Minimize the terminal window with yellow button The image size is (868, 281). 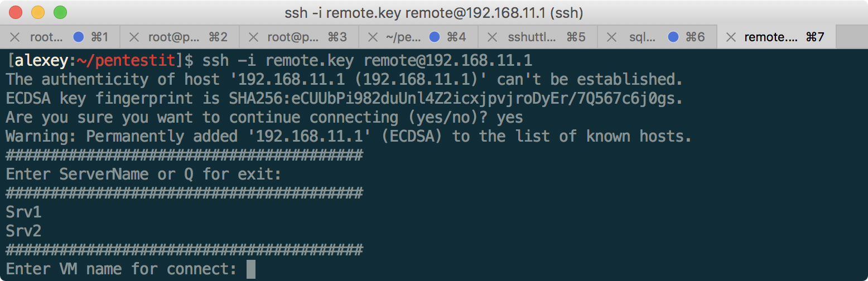coord(38,12)
